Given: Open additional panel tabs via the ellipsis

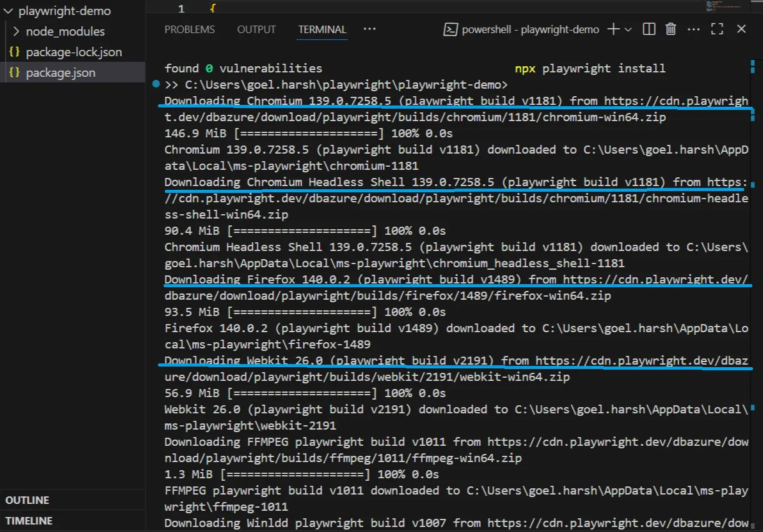Looking at the screenshot, I should 370,29.
